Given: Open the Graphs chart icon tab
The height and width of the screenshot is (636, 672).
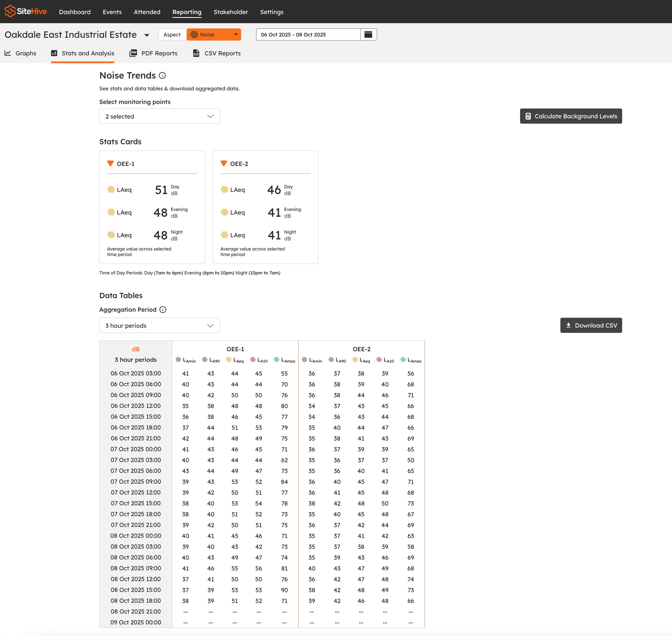Looking at the screenshot, I should pos(8,53).
